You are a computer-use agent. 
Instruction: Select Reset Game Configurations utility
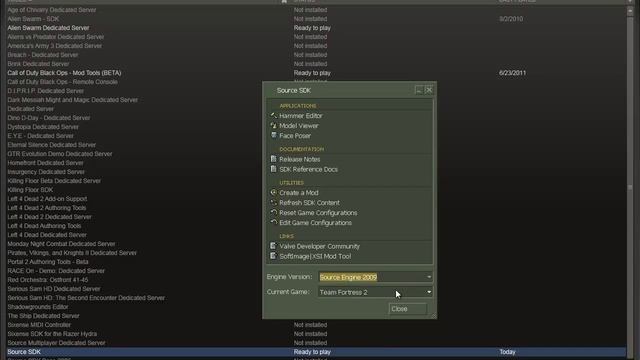pyautogui.click(x=318, y=213)
